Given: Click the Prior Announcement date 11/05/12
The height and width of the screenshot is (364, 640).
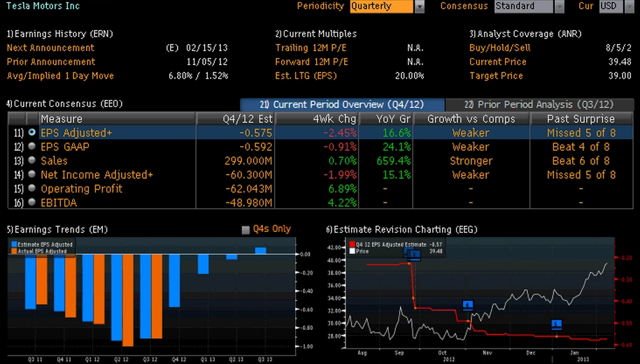Looking at the screenshot, I should click(207, 61).
